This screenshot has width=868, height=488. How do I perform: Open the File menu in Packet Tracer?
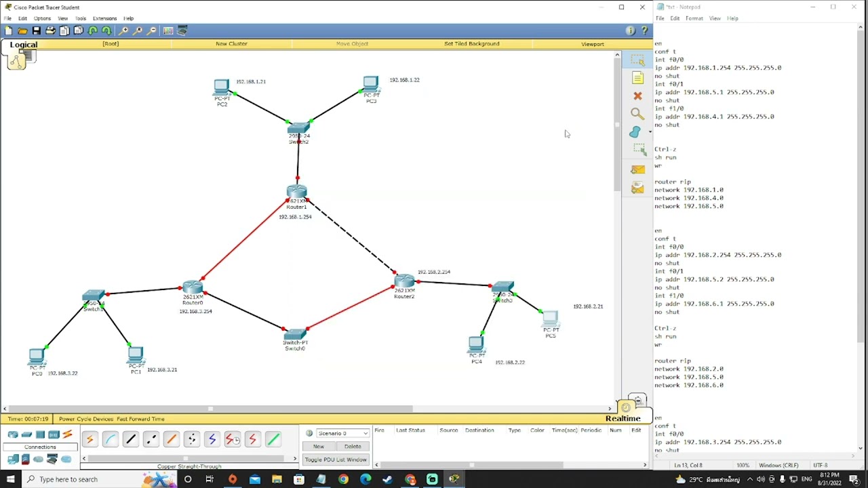[x=7, y=18]
